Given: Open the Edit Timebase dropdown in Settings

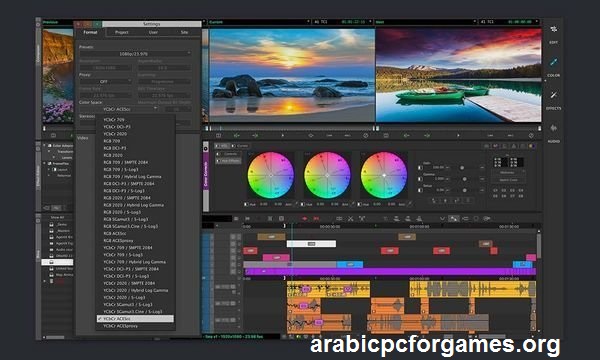Looking at the screenshot, I should pyautogui.click(x=164, y=95).
